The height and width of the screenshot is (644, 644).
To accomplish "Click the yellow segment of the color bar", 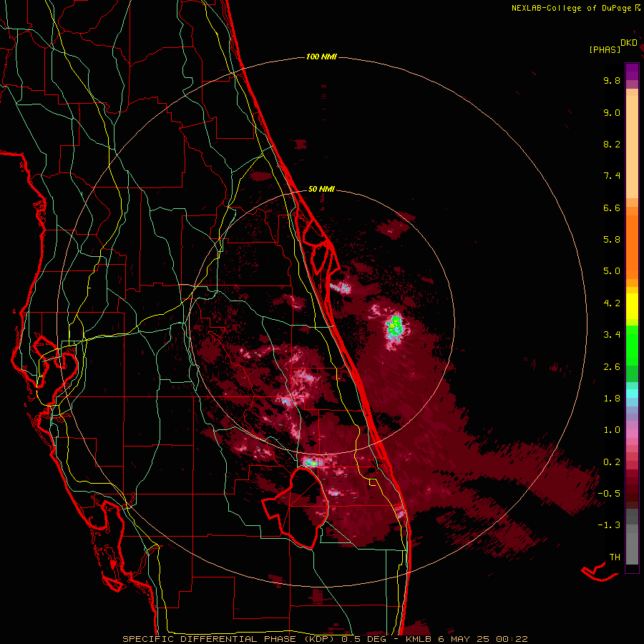I will coord(632,306).
